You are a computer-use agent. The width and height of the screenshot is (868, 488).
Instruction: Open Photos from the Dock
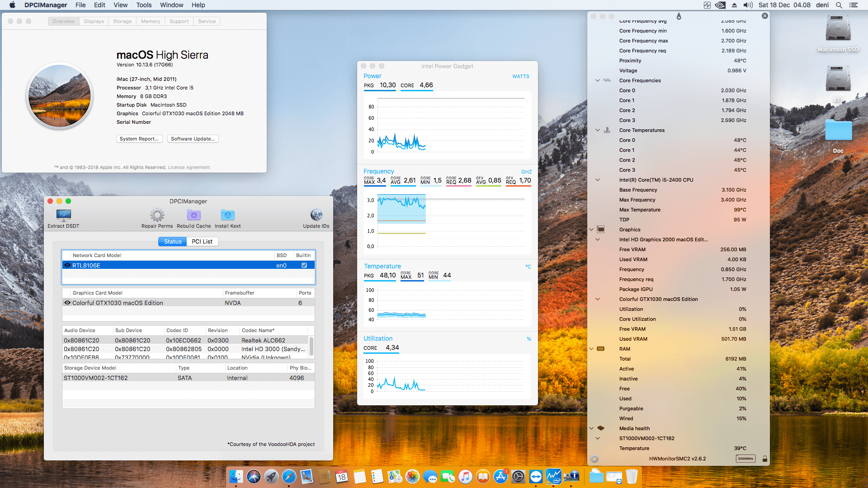coord(412,476)
